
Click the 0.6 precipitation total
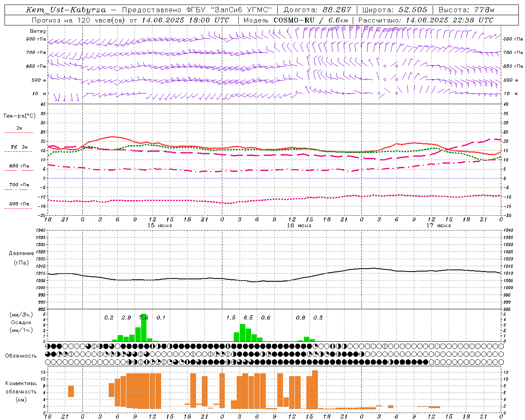pos(266,318)
